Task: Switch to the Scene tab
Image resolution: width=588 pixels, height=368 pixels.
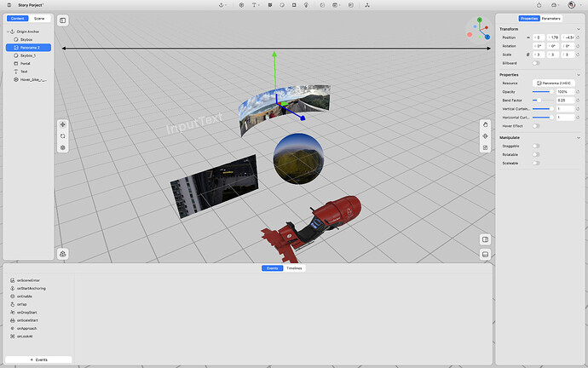Action: click(x=39, y=17)
